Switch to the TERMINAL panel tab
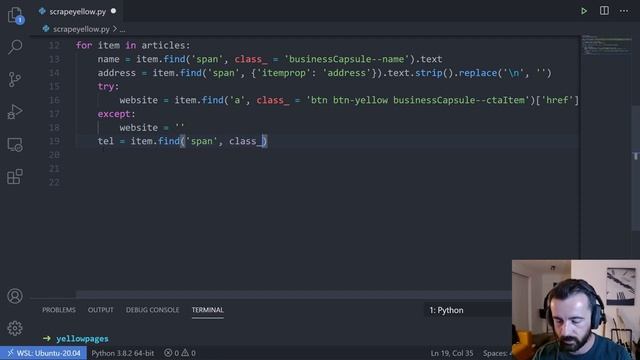The image size is (640, 360). (x=207, y=310)
